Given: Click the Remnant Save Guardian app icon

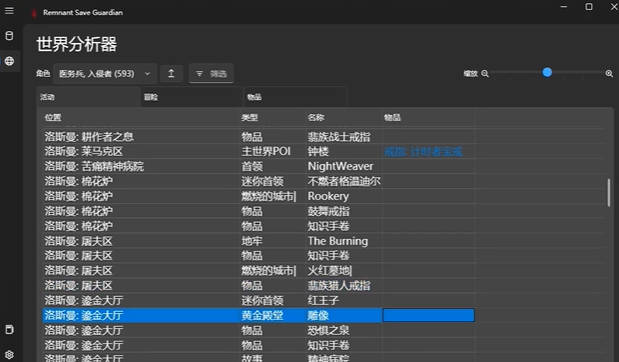Looking at the screenshot, I should [34, 13].
